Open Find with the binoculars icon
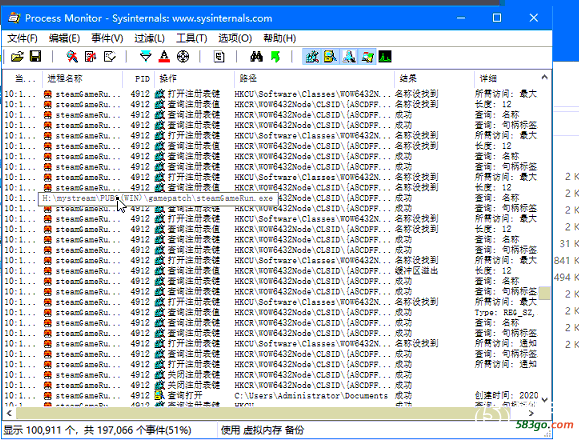 tap(256, 56)
